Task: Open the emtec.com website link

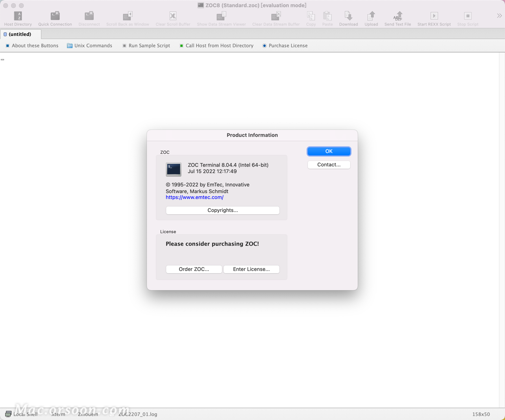Action: 194,197
